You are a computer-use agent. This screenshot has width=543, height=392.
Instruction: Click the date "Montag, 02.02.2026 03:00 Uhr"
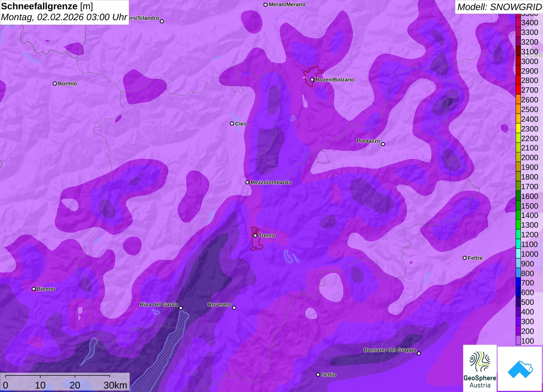point(64,17)
